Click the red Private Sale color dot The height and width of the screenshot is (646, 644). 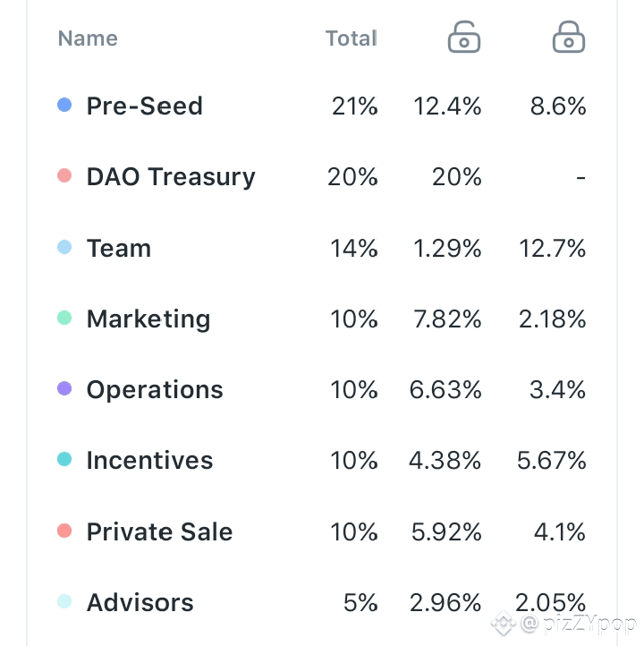point(64,531)
